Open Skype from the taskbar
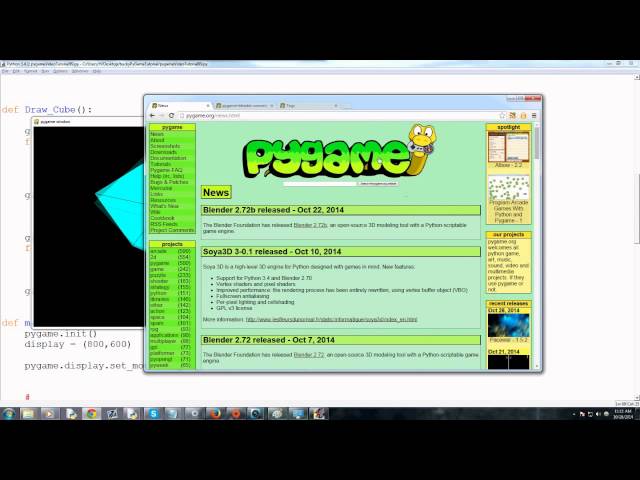 (x=153, y=414)
